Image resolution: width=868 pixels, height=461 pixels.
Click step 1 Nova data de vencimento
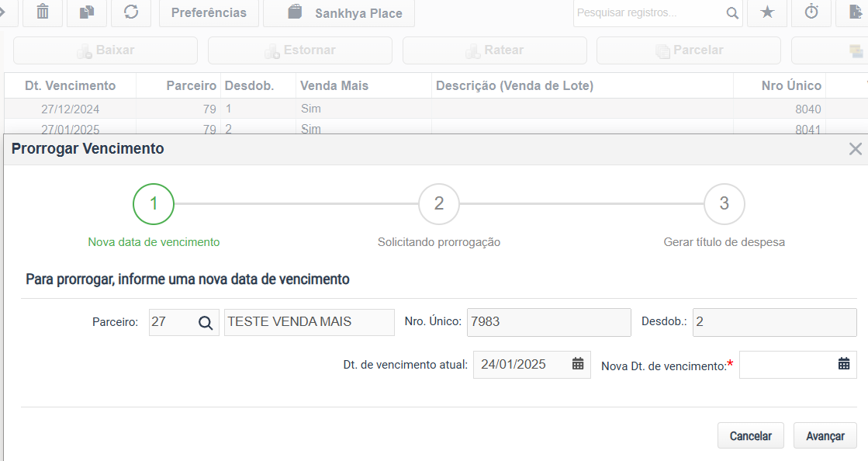point(154,204)
